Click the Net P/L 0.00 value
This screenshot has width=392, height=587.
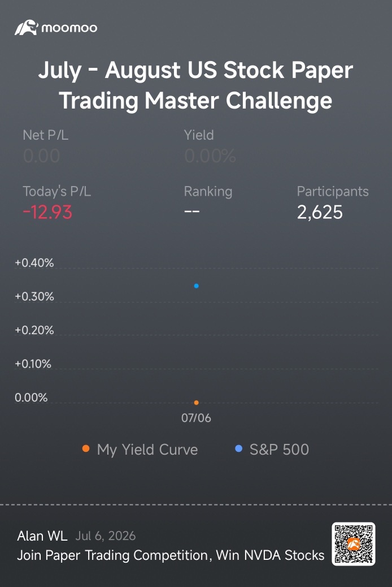(x=42, y=156)
